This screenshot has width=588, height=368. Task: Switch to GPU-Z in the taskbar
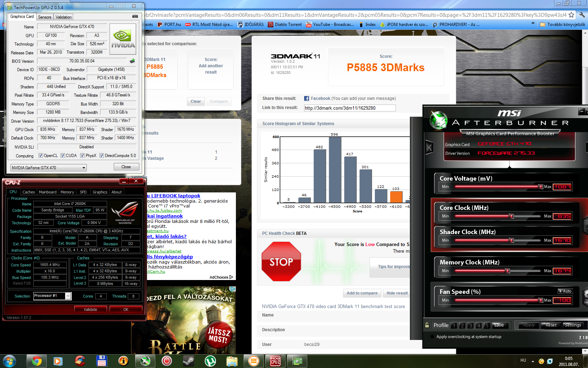coord(297,361)
